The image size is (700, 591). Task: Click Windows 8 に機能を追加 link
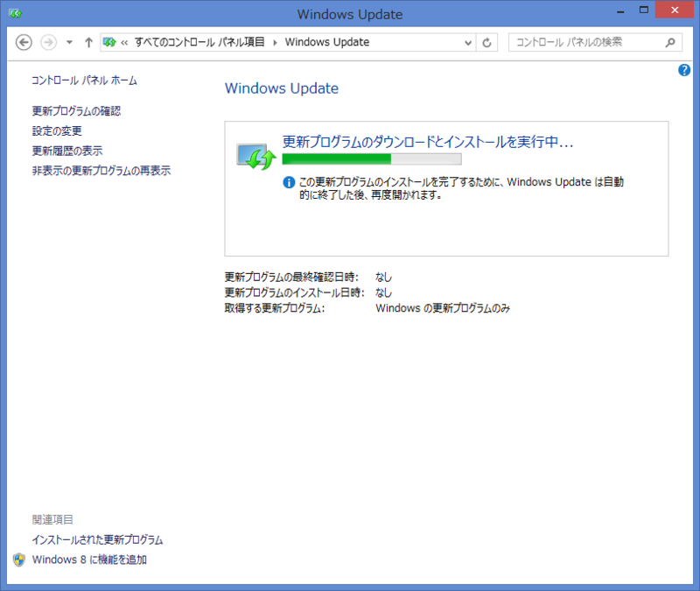tap(89, 559)
